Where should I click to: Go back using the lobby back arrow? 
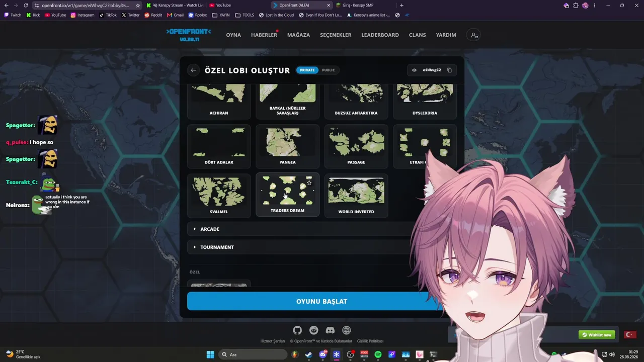(193, 70)
